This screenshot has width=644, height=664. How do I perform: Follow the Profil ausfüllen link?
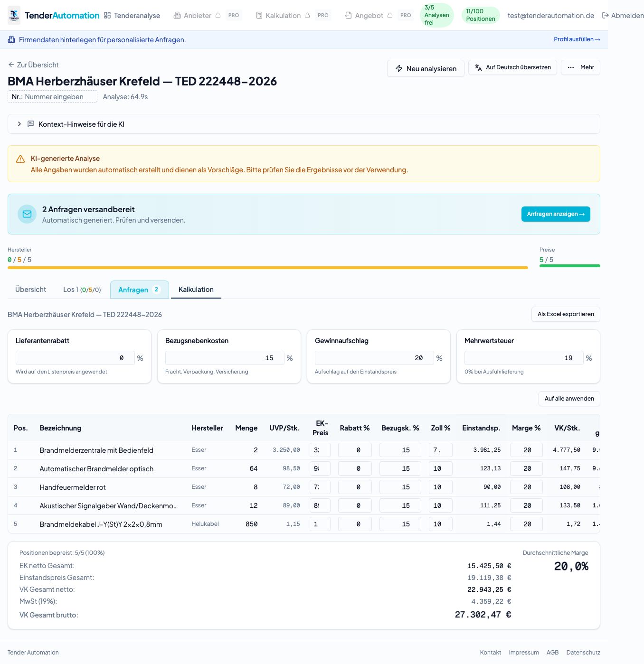577,39
